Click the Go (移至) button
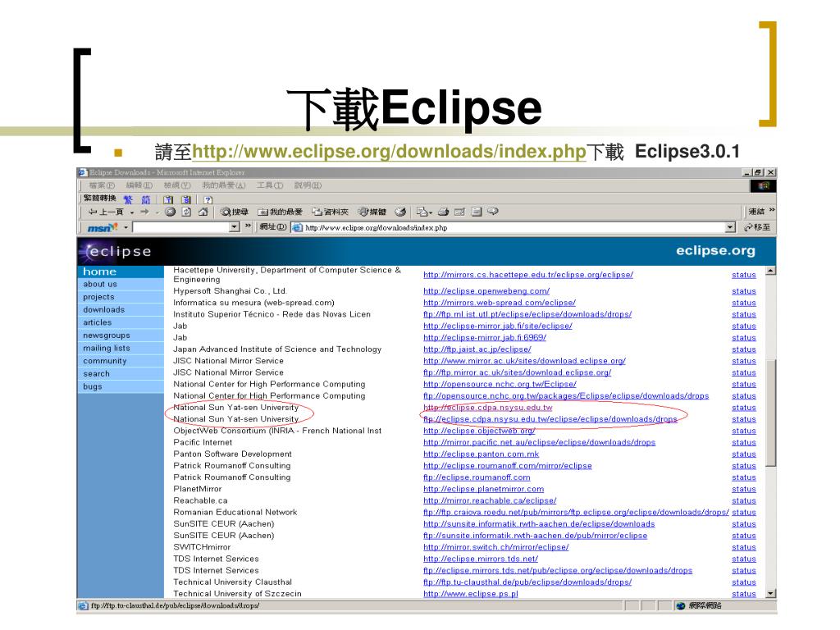Viewport: 840px width, 630px height. pos(757,228)
